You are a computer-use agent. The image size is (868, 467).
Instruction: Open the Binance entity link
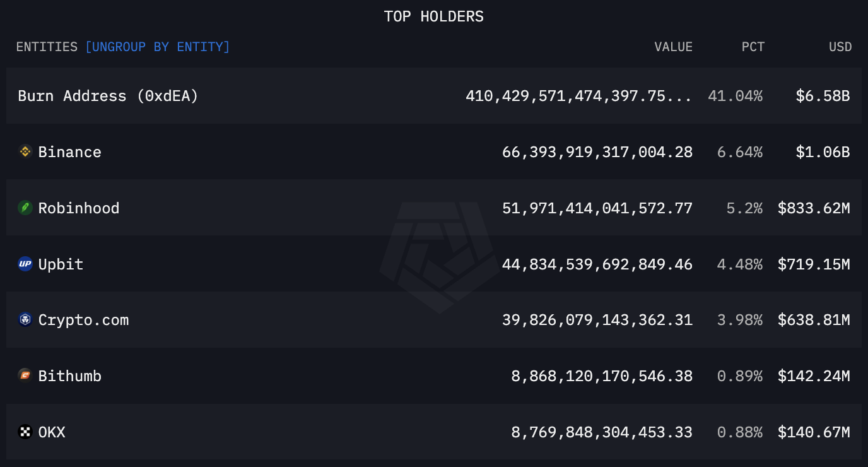pos(69,152)
